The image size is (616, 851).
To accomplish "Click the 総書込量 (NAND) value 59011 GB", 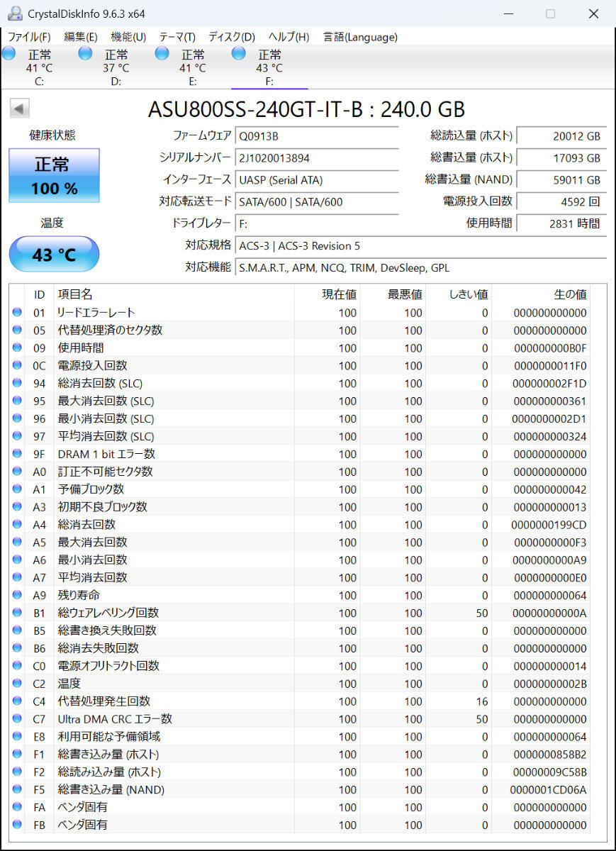I will (x=561, y=179).
